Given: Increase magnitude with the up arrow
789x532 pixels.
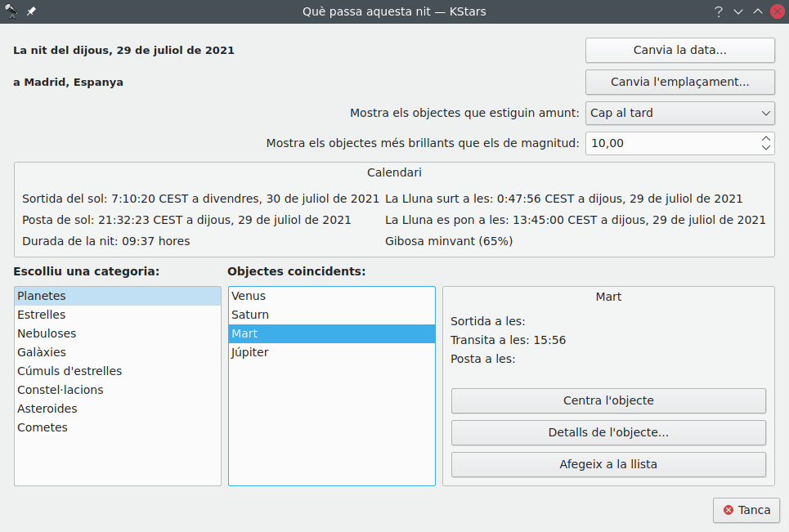Looking at the screenshot, I should [x=765, y=138].
